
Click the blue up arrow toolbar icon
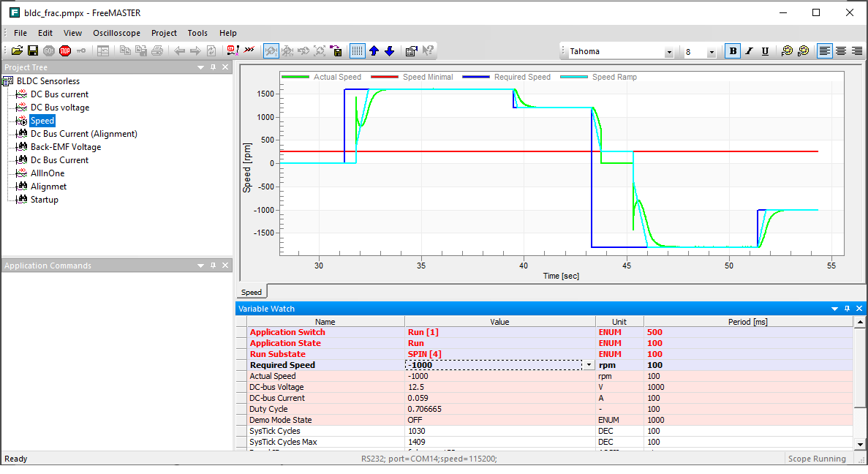374,51
